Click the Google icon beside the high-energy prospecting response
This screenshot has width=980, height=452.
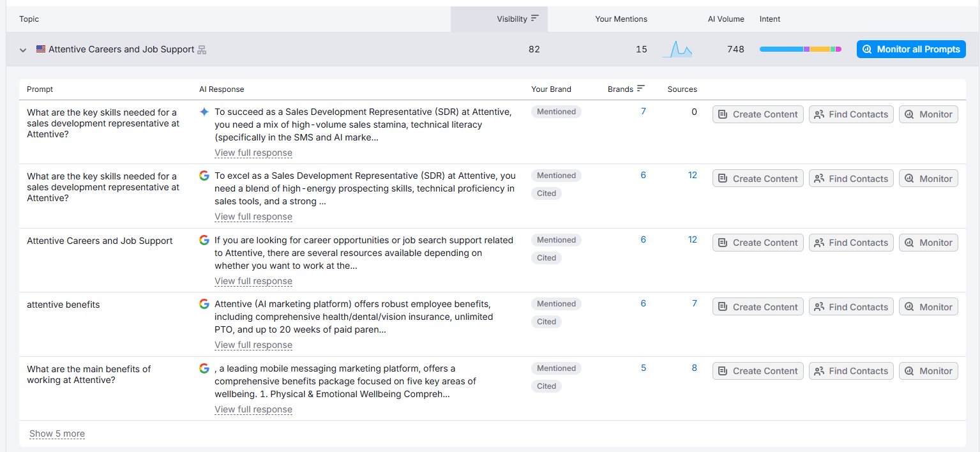coord(204,176)
